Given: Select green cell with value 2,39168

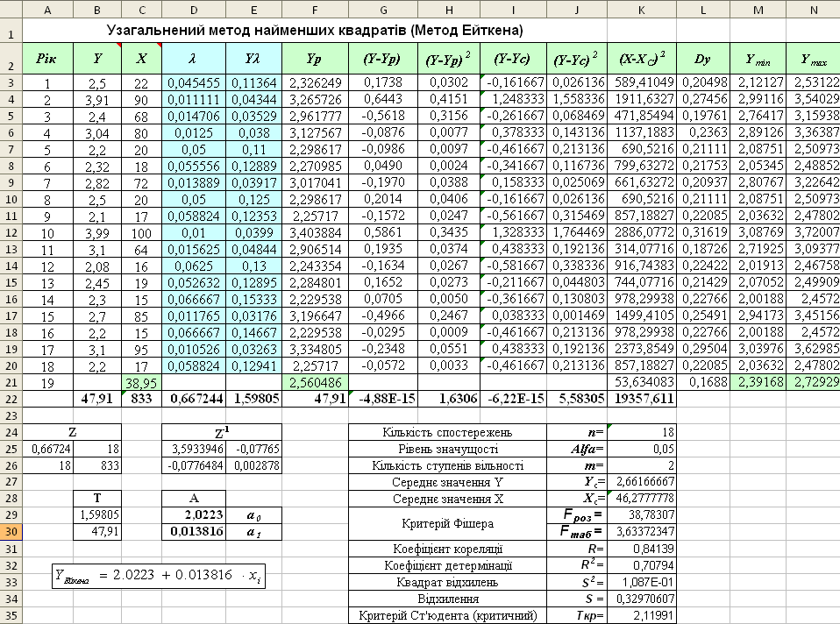Looking at the screenshot, I should 758,382.
